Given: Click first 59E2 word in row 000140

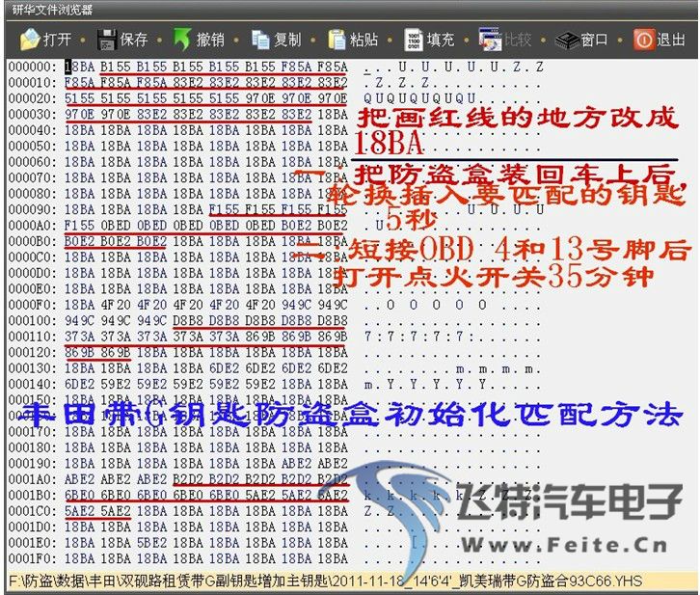Looking at the screenshot, I should point(116,385).
